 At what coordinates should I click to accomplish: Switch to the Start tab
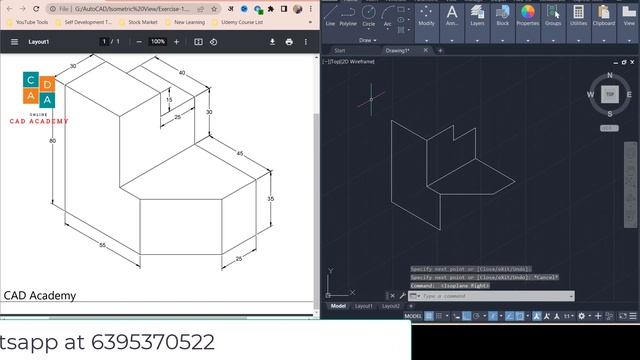pyautogui.click(x=340, y=51)
